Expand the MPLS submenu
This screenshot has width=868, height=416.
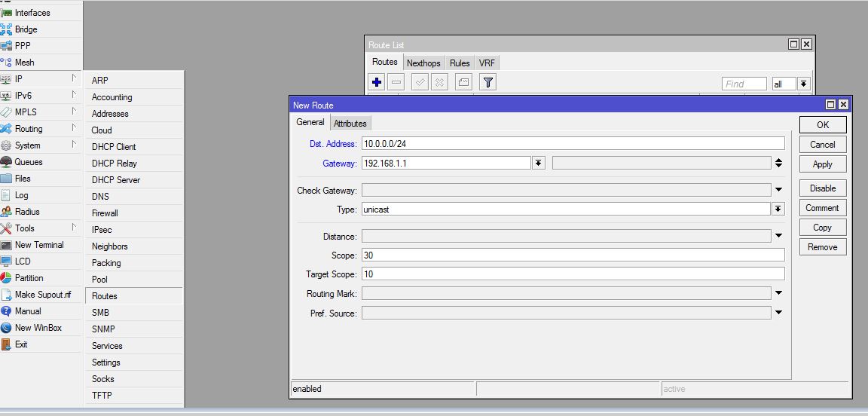tap(41, 112)
